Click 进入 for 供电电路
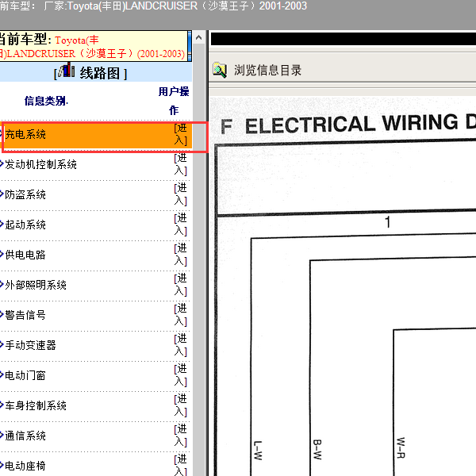Viewport: 476px width, 476px height. coord(181,255)
